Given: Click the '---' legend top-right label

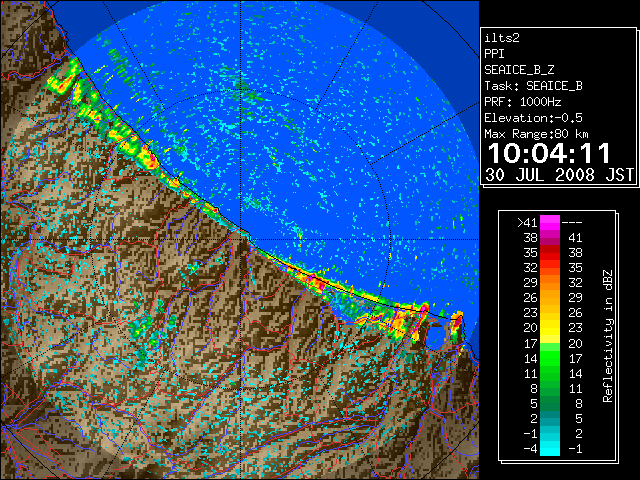Looking at the screenshot, I should (572, 223).
